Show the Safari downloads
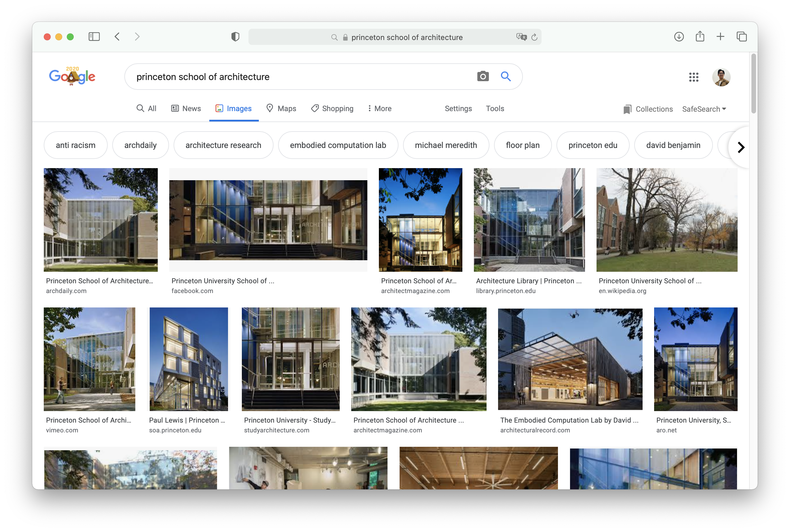This screenshot has height=532, width=790. click(679, 37)
